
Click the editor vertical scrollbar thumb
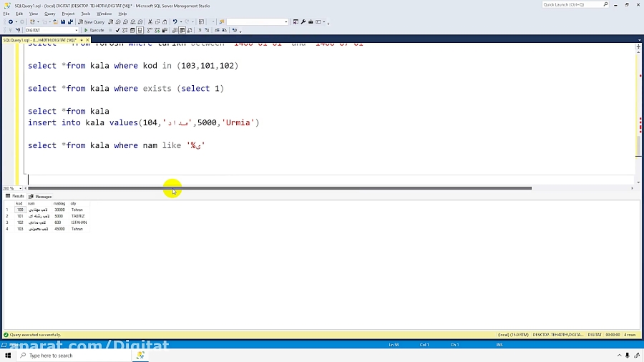pyautogui.click(x=638, y=146)
